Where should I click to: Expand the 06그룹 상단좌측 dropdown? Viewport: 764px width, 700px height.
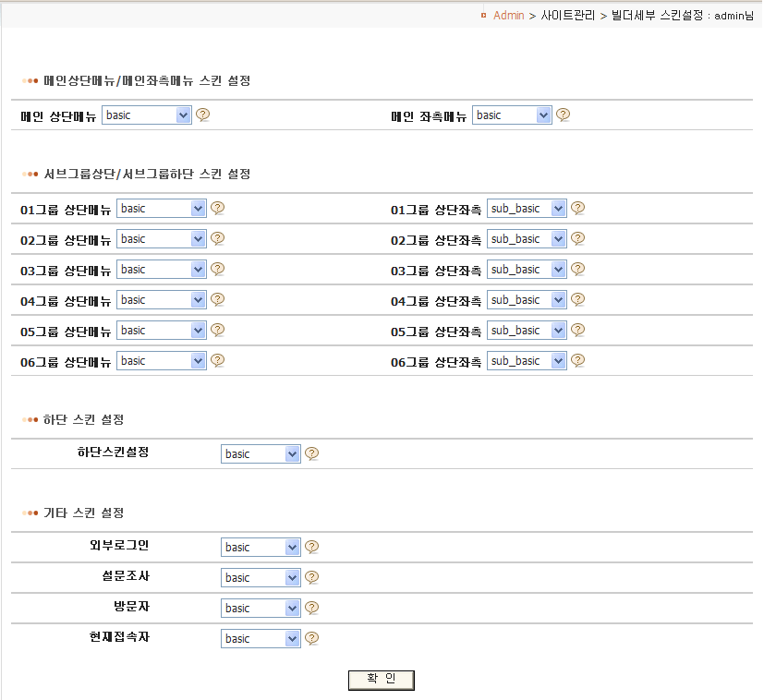526,361
